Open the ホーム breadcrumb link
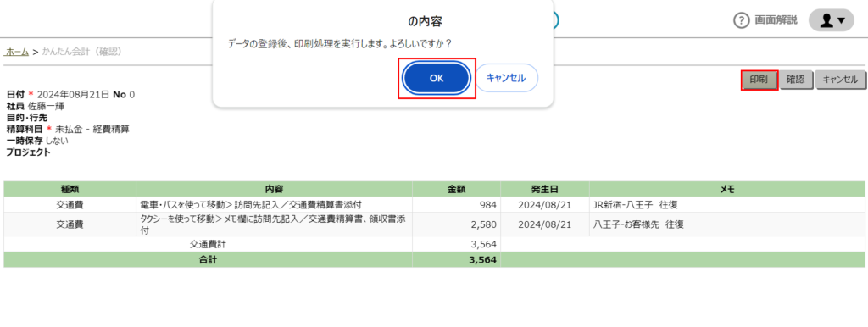The height and width of the screenshot is (327, 868). coord(17,52)
